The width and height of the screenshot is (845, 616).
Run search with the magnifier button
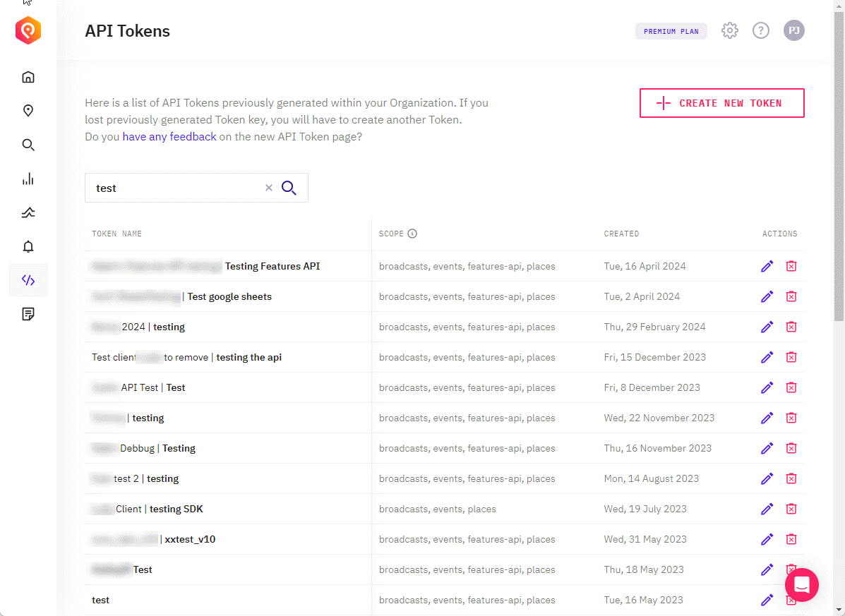point(289,188)
